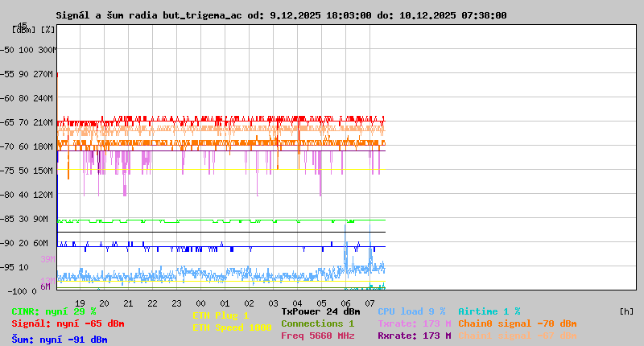Click the [h] hours unit label

(x=626, y=311)
